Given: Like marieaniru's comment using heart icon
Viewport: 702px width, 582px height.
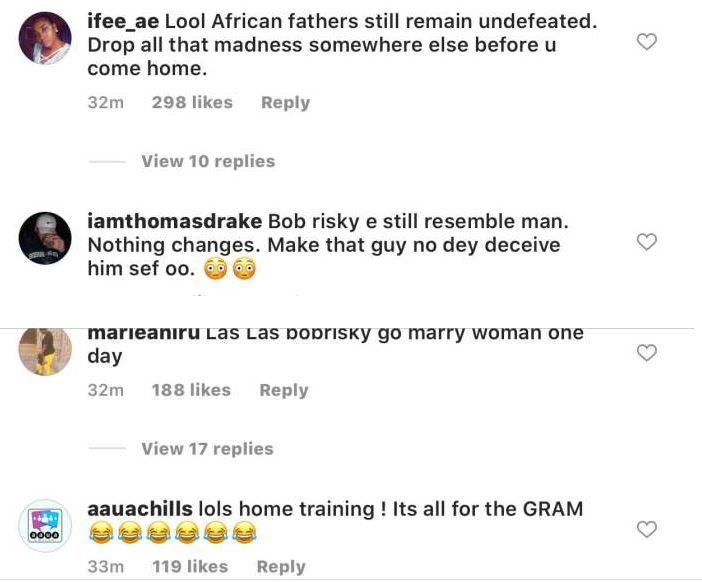Looking at the screenshot, I should click(x=647, y=352).
